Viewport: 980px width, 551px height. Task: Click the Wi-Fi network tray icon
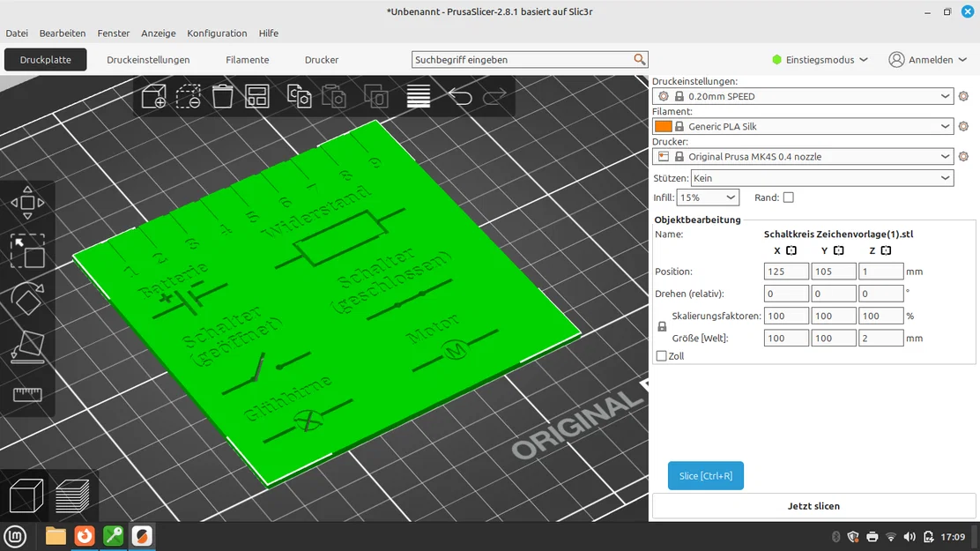pyautogui.click(x=891, y=537)
